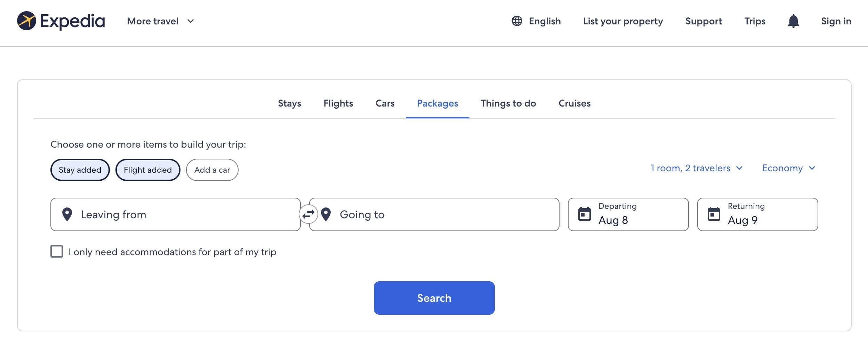Open the notifications bell
Viewport: 868px width, 353px height.
(x=793, y=21)
